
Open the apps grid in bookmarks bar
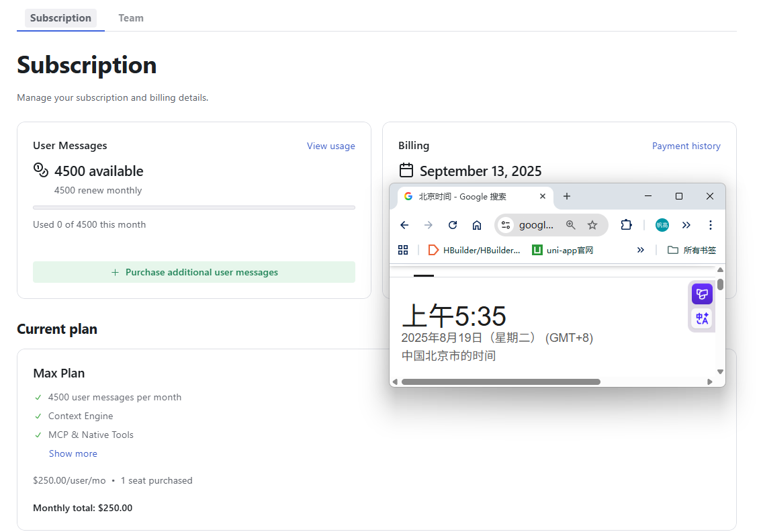(x=403, y=251)
